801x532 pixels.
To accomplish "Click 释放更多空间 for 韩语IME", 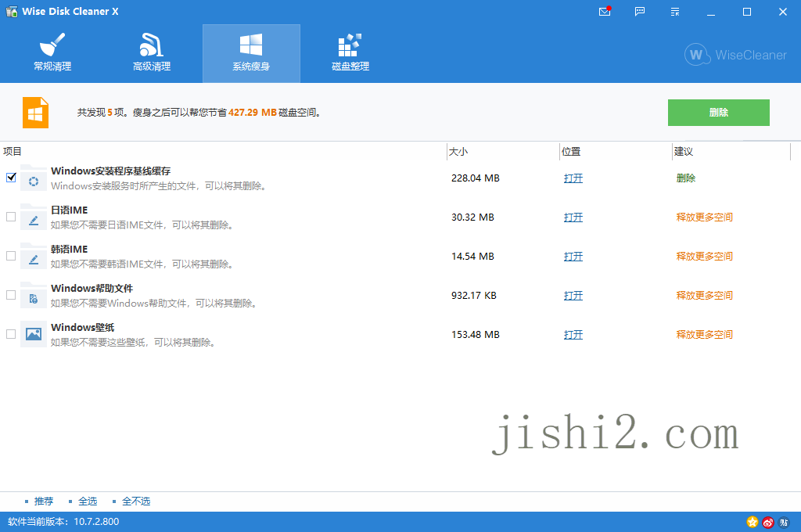I will [705, 257].
